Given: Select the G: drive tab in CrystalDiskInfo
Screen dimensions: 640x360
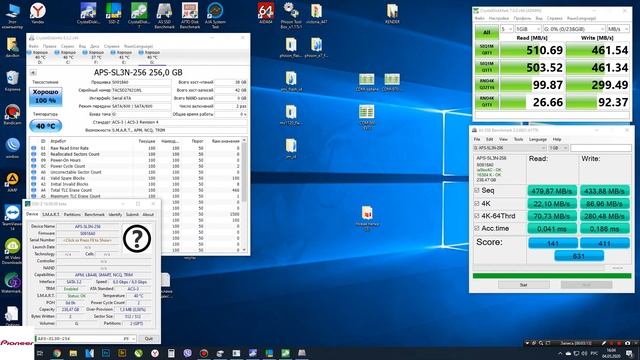Looking at the screenshot, I should pyautogui.click(x=152, y=58).
